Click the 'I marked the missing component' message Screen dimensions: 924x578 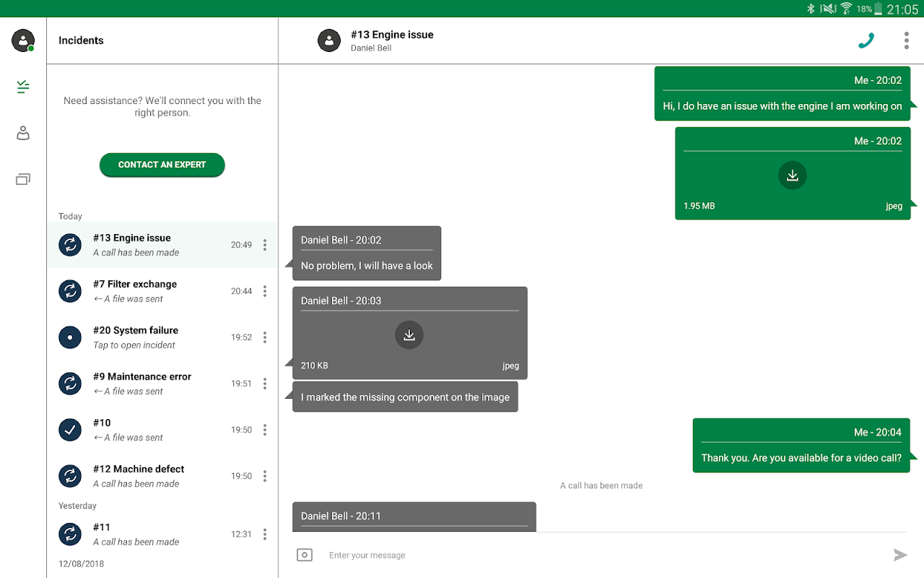click(405, 397)
